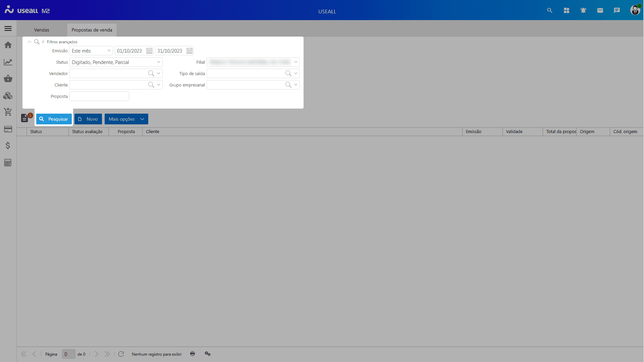Collapse the filters panel with chevron
644x362 pixels.
pyautogui.click(x=29, y=42)
